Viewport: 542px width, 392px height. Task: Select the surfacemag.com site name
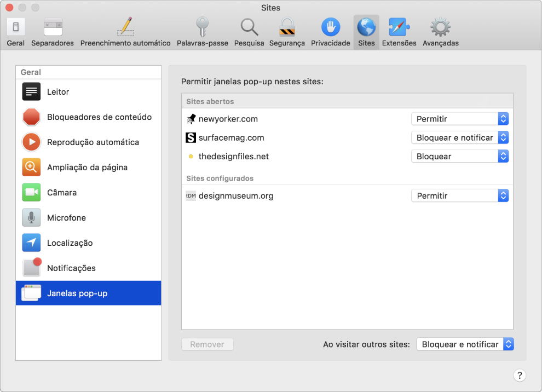[x=231, y=137]
